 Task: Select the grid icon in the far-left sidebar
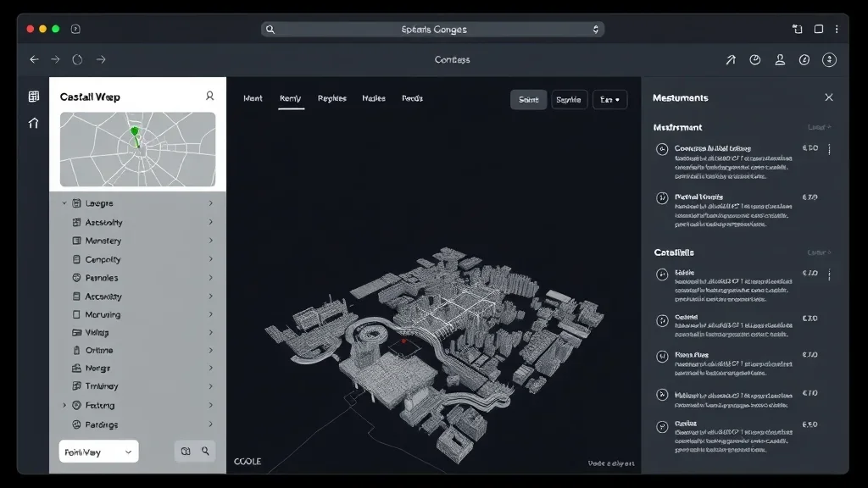(33, 96)
